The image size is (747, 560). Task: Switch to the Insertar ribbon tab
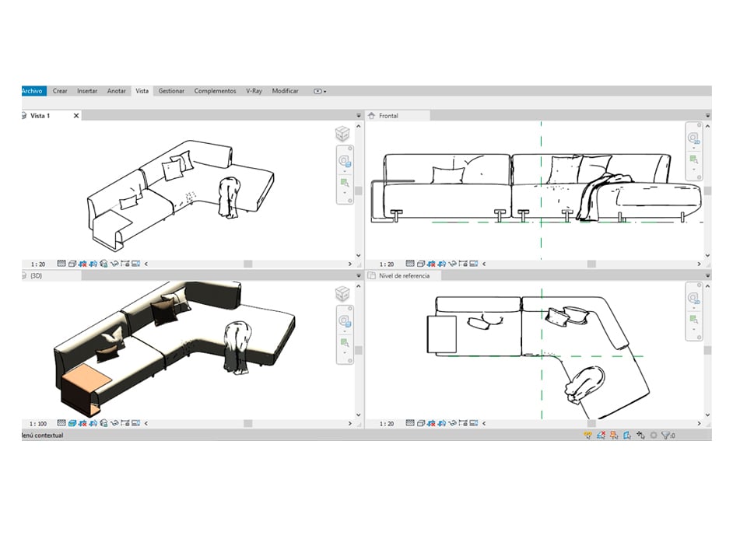(x=87, y=91)
